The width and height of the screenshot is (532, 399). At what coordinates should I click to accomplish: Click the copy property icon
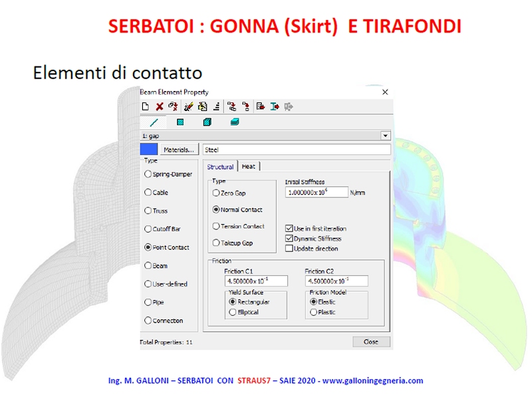point(203,106)
